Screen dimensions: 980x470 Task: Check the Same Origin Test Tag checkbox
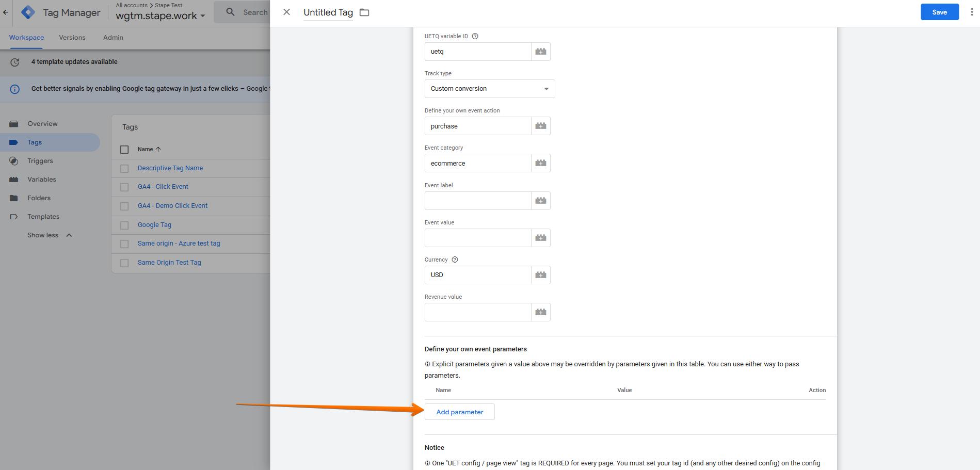coord(124,263)
